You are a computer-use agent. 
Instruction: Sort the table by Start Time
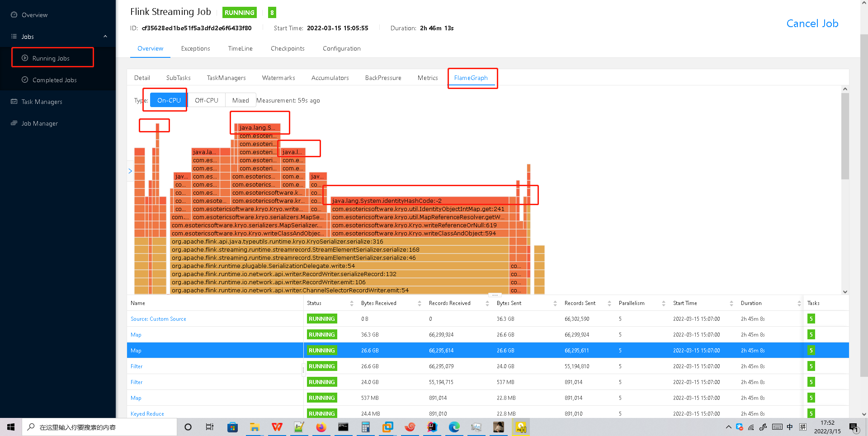pyautogui.click(x=731, y=303)
